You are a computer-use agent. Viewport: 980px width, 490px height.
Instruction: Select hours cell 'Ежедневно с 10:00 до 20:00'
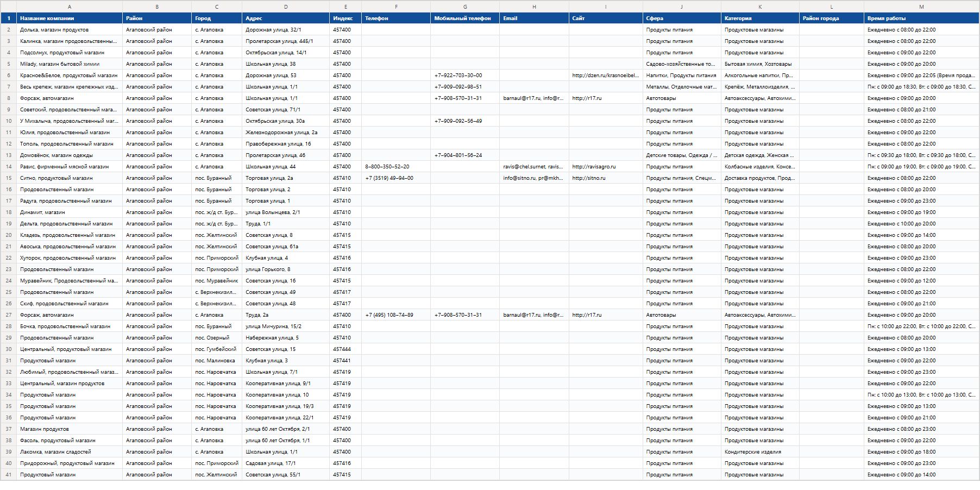[921, 224]
